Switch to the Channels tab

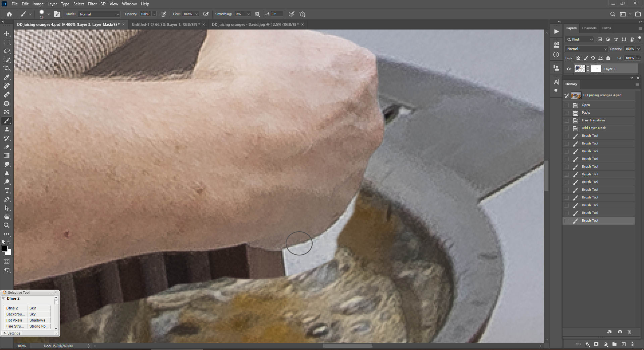[x=589, y=28]
